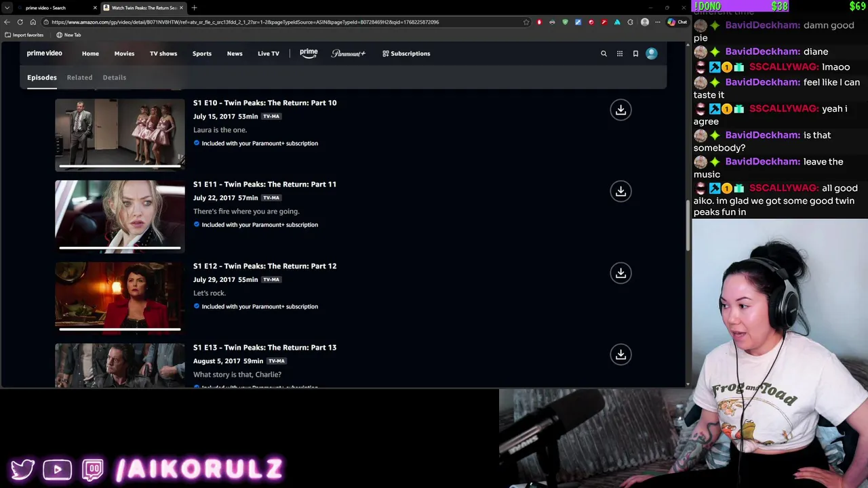
Task: Open new browser tab with plus
Action: coord(194,7)
